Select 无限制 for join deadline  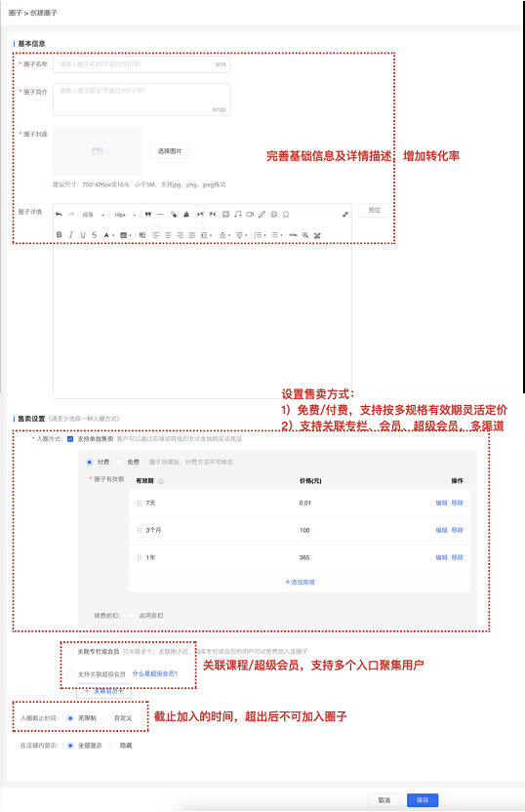(70, 718)
